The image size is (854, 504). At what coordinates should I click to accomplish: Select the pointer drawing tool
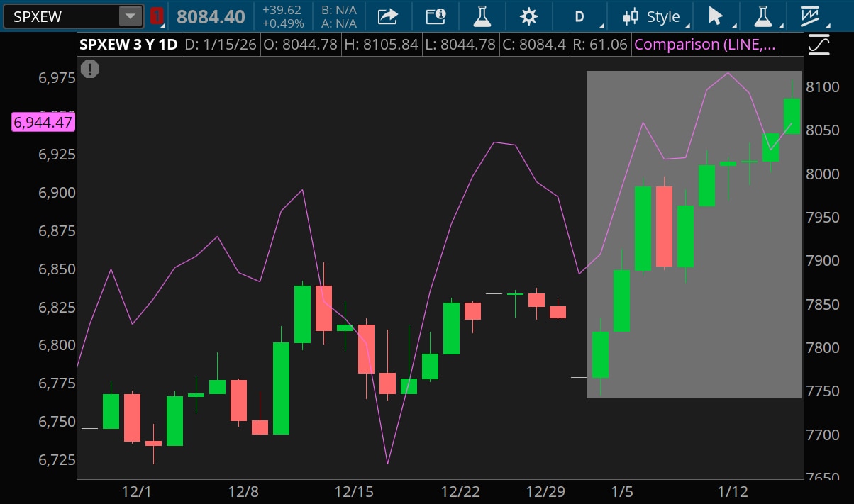(x=716, y=16)
